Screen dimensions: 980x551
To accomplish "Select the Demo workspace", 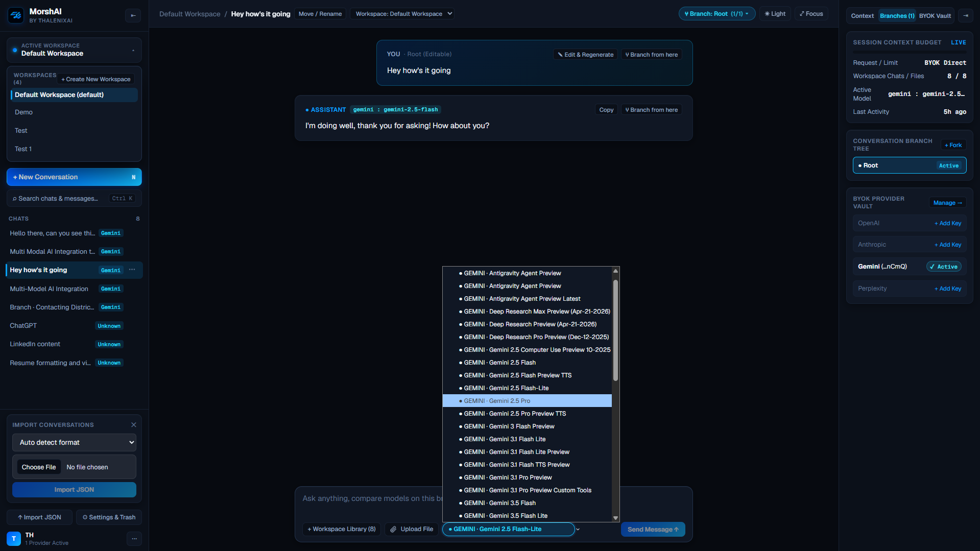I will point(74,112).
